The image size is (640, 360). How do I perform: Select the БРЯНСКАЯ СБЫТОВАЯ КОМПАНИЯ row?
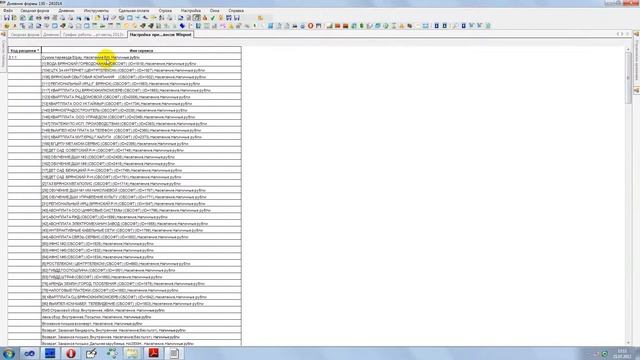141,77
